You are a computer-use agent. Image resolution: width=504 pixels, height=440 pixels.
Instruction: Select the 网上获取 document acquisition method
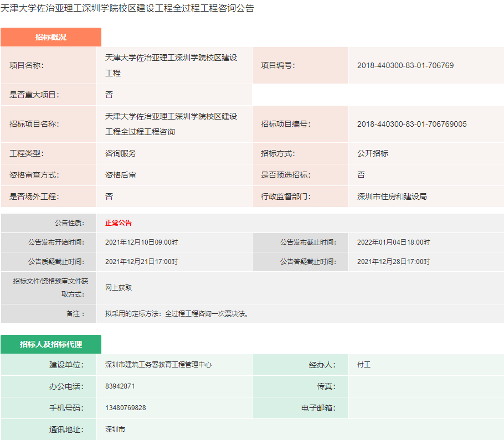coord(117,288)
